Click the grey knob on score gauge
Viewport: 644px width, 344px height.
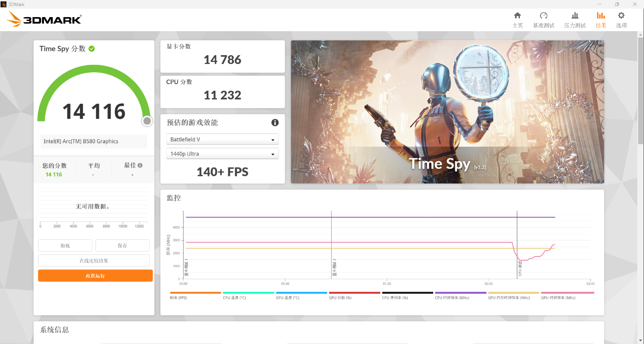click(x=147, y=121)
